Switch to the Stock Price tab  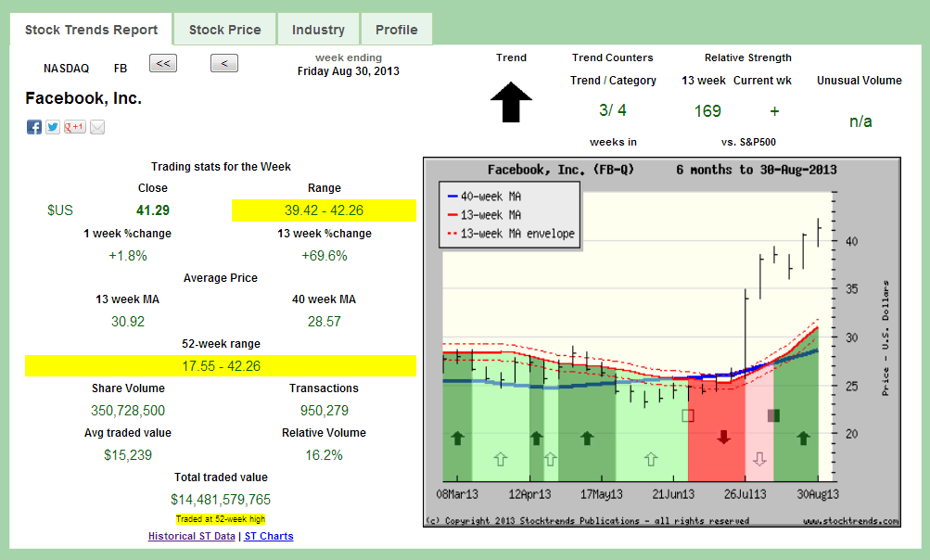(224, 30)
